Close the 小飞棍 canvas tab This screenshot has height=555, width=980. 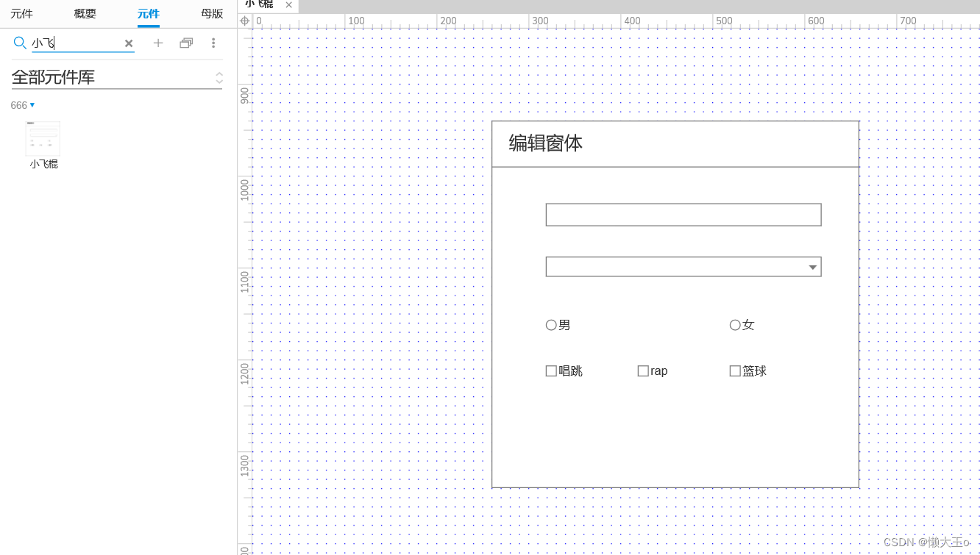[288, 5]
